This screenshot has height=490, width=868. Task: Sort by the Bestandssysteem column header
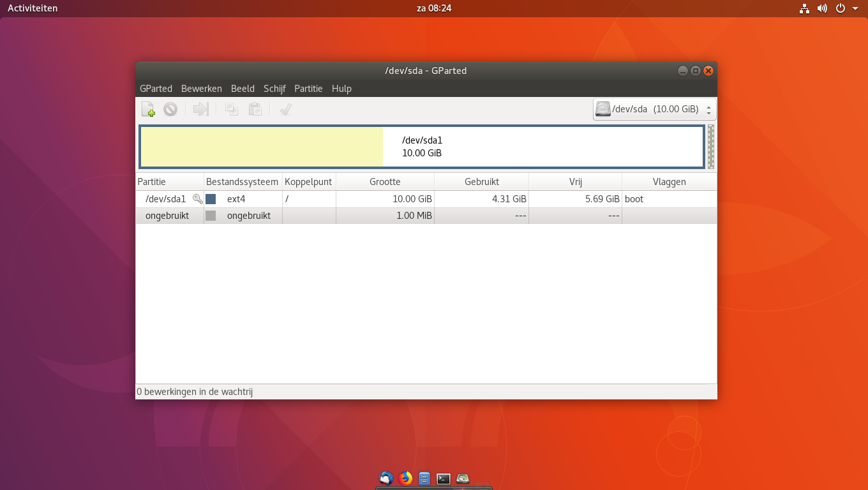(243, 182)
